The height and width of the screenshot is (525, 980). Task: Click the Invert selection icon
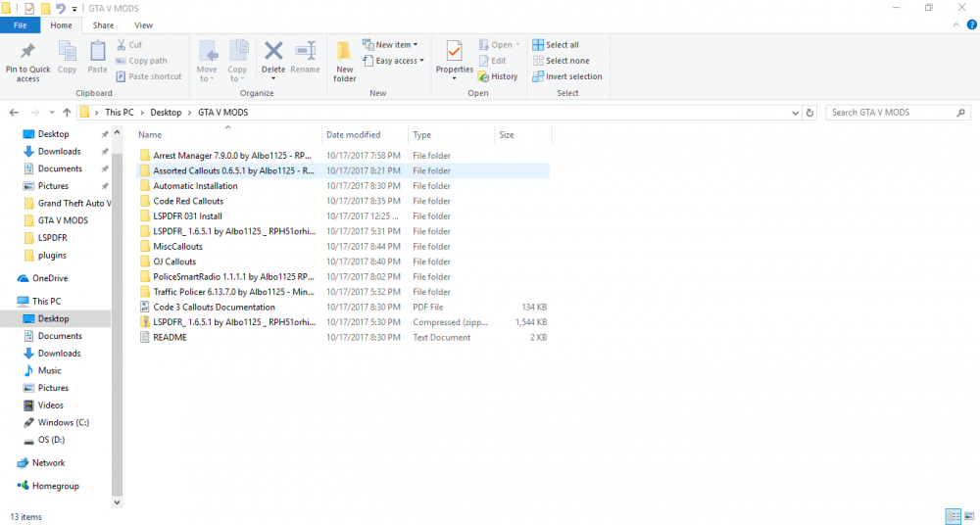pos(537,76)
